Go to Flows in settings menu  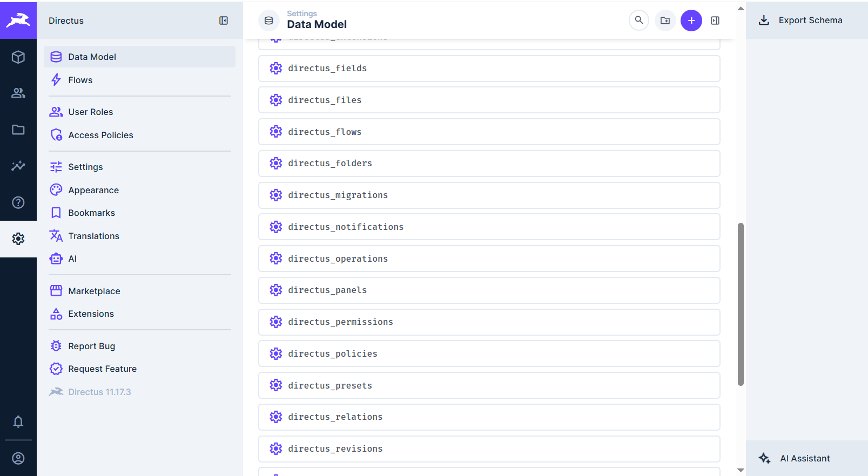[x=80, y=80]
